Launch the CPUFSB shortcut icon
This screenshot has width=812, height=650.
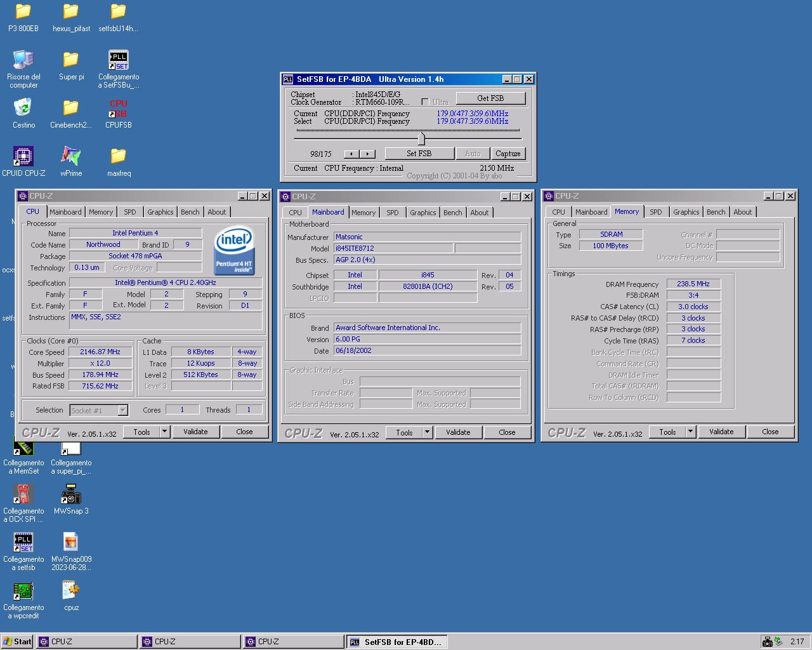click(x=119, y=108)
